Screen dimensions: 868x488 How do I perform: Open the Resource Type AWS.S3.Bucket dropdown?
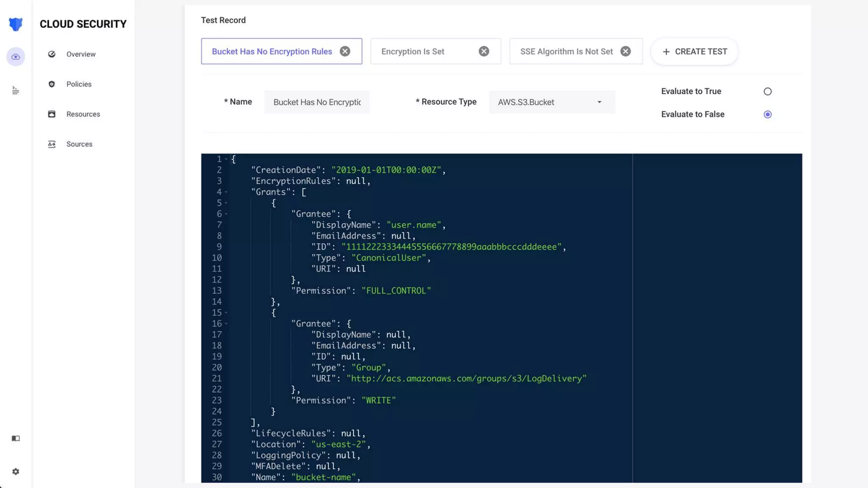551,102
